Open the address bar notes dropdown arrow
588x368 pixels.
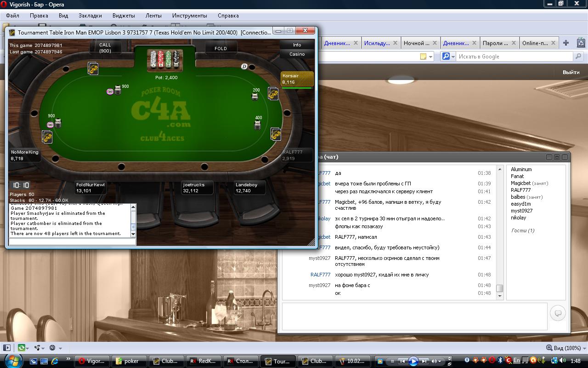click(x=431, y=57)
